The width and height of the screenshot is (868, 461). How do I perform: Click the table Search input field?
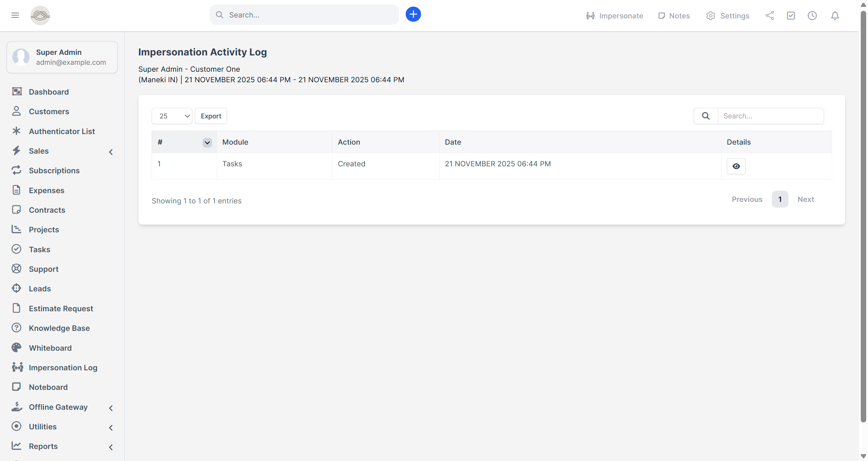(770, 116)
